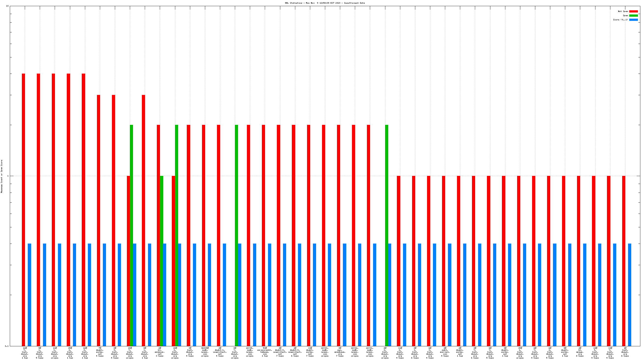Click the blue Score legend swatch
This screenshot has width=644, height=362.
[x=633, y=20]
